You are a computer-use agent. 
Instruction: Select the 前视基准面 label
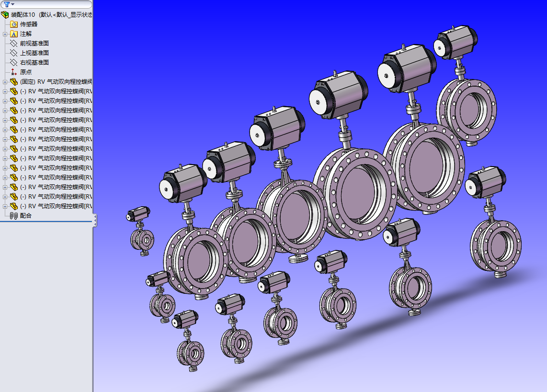pos(34,44)
